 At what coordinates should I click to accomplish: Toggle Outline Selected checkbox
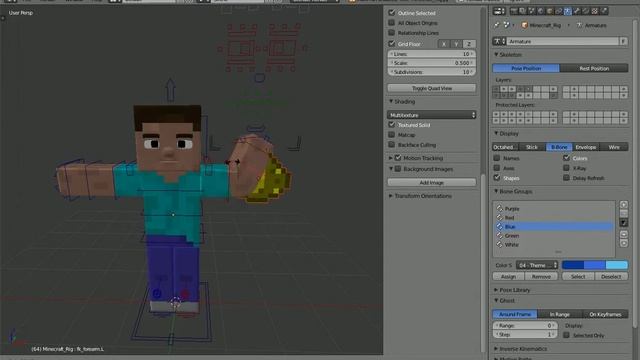[391, 13]
